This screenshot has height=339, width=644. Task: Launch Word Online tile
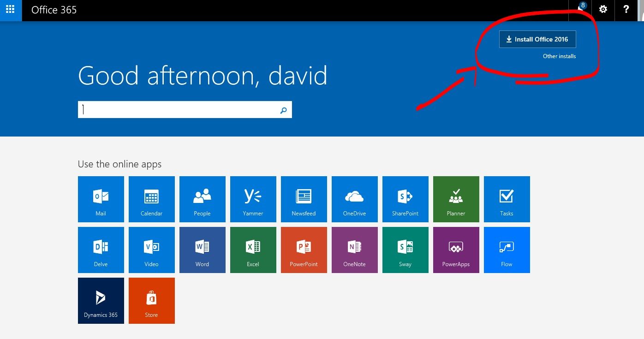[x=203, y=250]
